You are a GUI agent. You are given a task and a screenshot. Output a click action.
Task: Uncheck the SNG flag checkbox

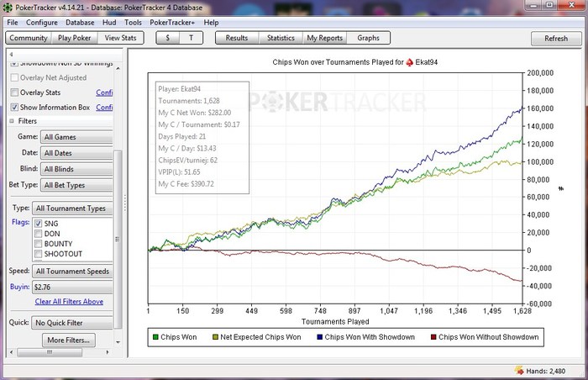(38, 224)
